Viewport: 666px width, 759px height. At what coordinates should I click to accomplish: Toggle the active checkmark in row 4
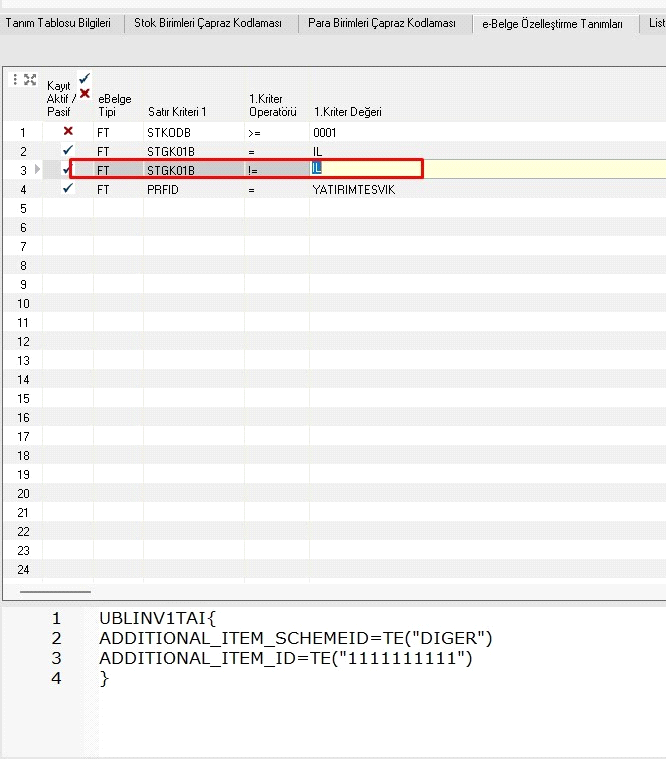(x=68, y=189)
